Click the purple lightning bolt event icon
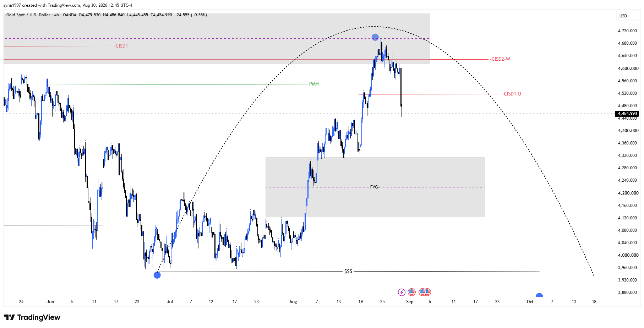 (x=402, y=292)
